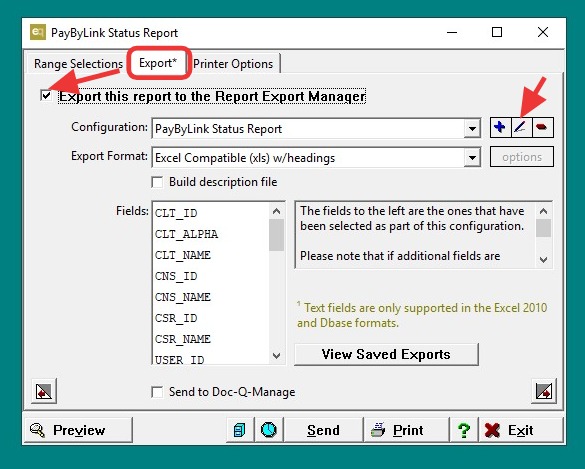The width and height of the screenshot is (585, 469).
Task: Click the Fields list scrollbar thumb
Action: click(x=276, y=235)
